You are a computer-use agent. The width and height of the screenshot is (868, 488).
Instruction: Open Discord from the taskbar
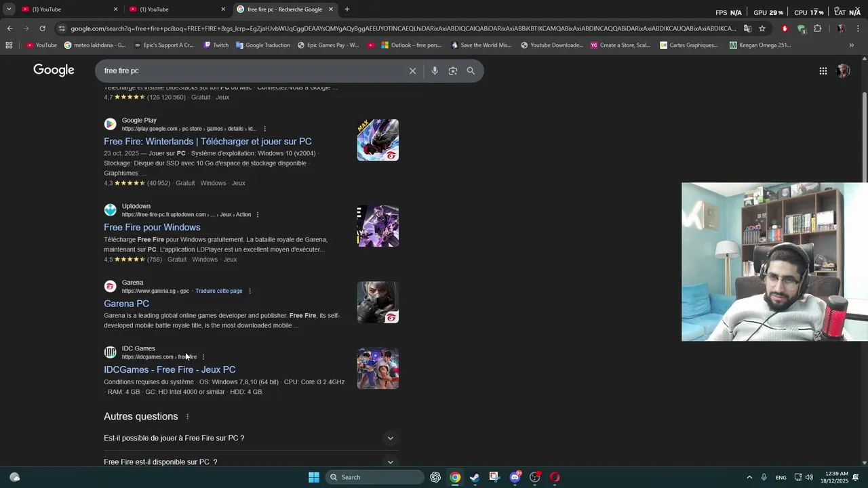pos(515,477)
